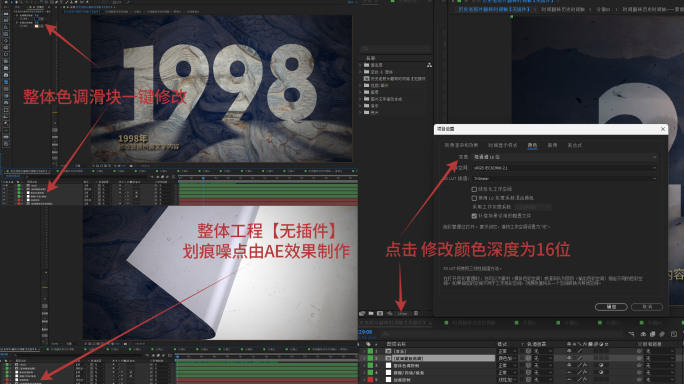Open the Graph Editor in the timeline
684x384 pixels.
click(x=674, y=334)
